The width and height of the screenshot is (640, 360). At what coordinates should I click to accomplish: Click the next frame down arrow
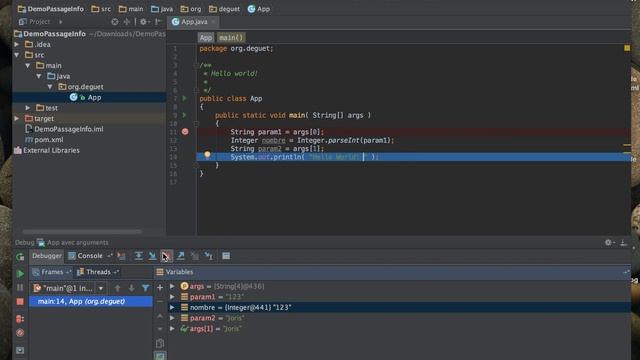coord(131,288)
